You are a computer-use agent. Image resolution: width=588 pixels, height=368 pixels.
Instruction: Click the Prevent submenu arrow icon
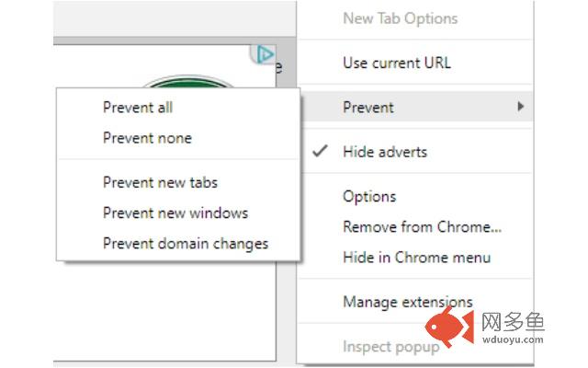520,107
